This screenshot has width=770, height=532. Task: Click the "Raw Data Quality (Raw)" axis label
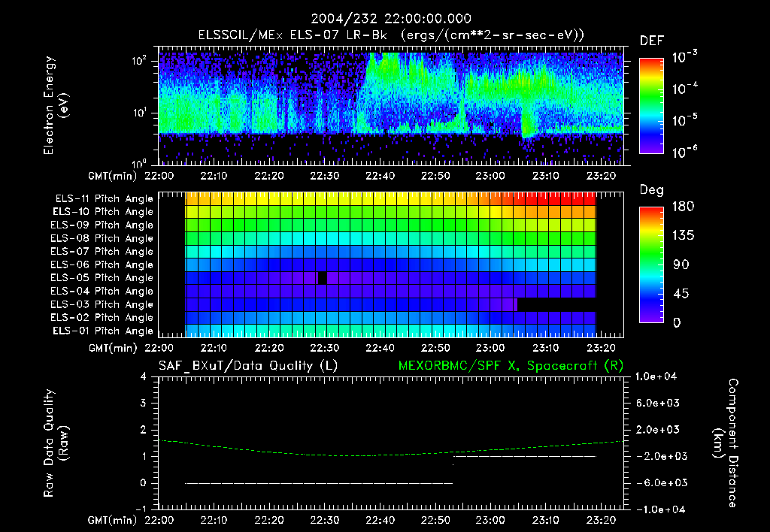coord(56,443)
